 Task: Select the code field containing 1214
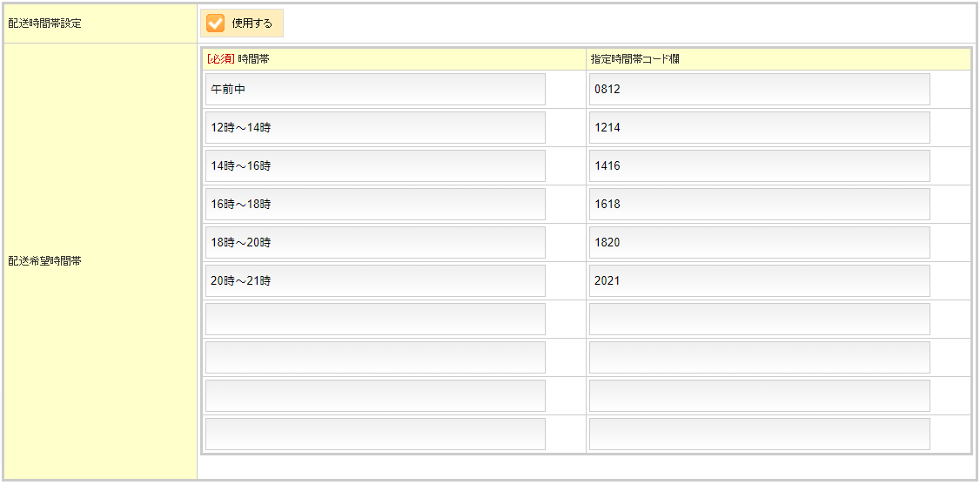[759, 128]
